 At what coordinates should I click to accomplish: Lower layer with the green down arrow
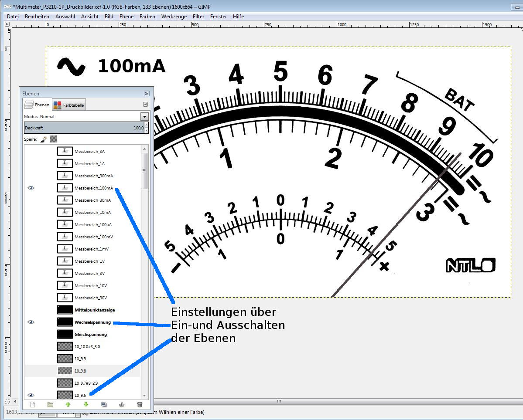click(x=86, y=404)
